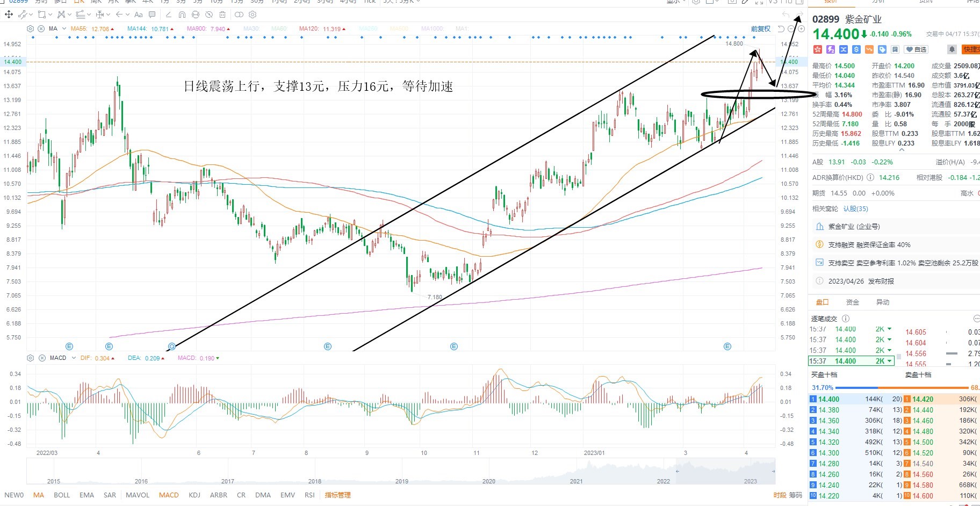Click the Hong Kong market flag icon

point(818,49)
